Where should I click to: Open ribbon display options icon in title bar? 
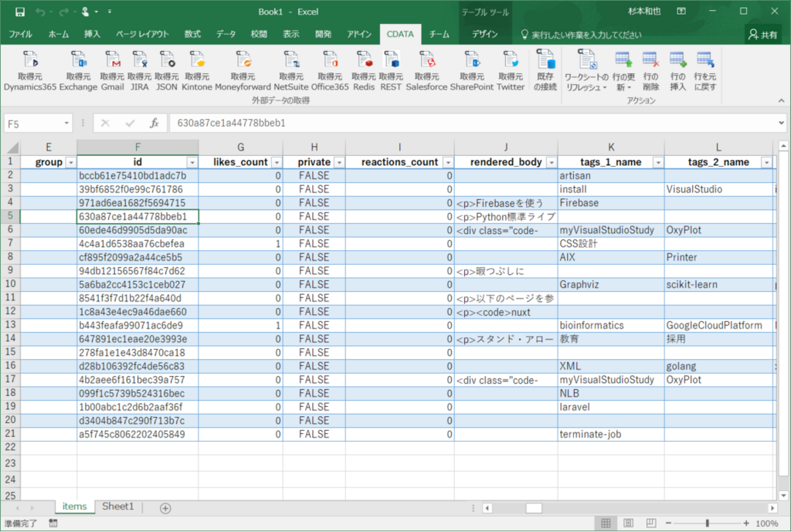pyautogui.click(x=681, y=11)
